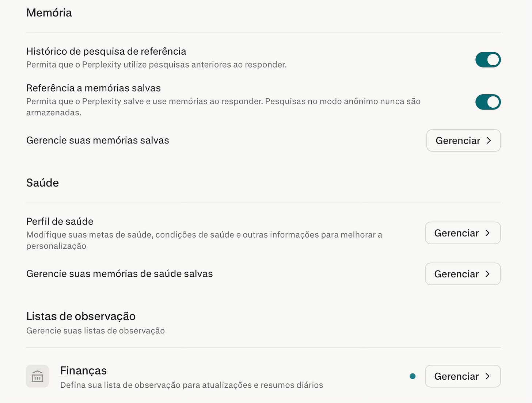The height and width of the screenshot is (403, 532).
Task: Disable the Histórico de pesquisa de referência toggle
Action: tap(488, 60)
